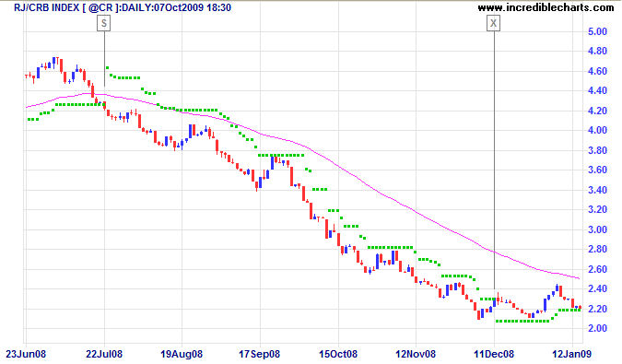Click the 3.00 price axis label
Image resolution: width=622 pixels, height=364 pixels.
[x=597, y=229]
